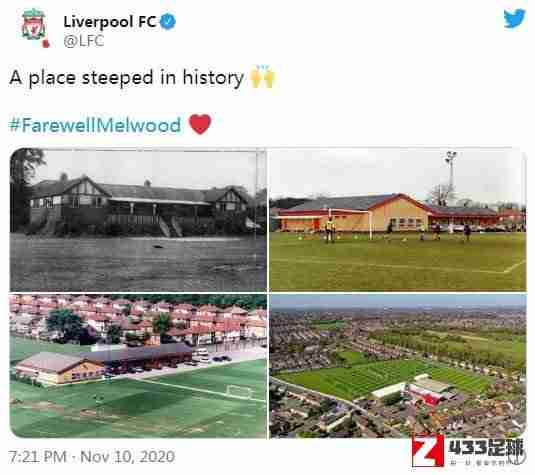
Task: Click the red heart emoji
Action: [200, 124]
